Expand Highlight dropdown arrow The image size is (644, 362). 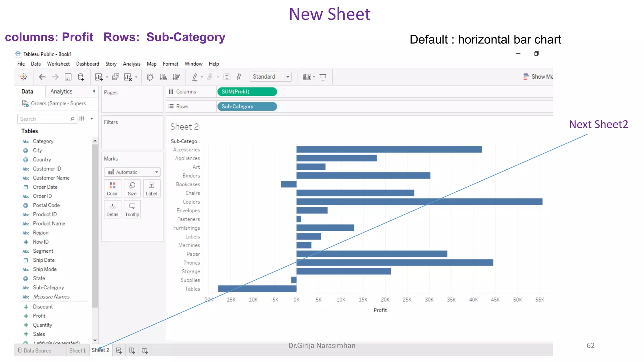[x=202, y=77]
